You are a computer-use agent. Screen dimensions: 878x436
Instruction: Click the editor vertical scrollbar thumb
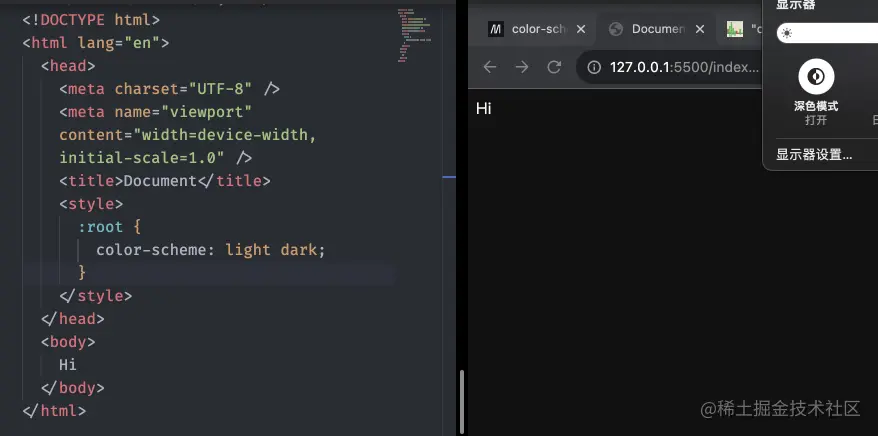[462, 401]
